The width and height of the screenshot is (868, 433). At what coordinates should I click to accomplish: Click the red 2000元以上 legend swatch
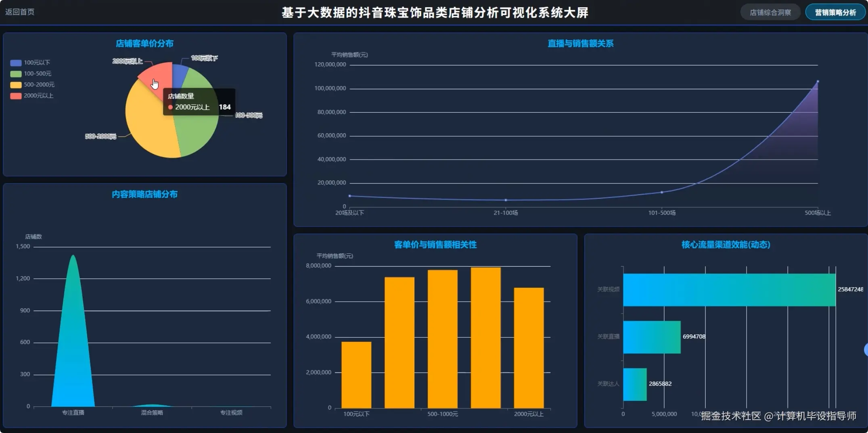pos(16,96)
